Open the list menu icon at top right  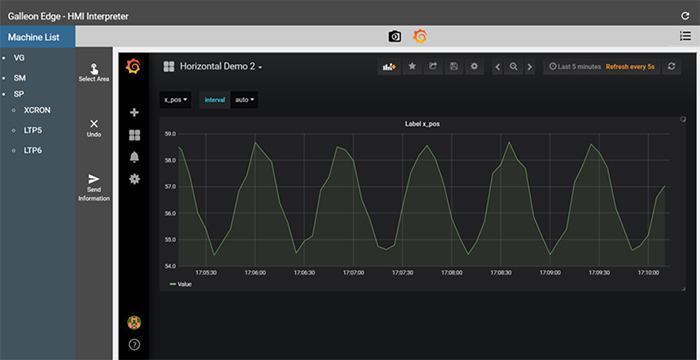685,36
